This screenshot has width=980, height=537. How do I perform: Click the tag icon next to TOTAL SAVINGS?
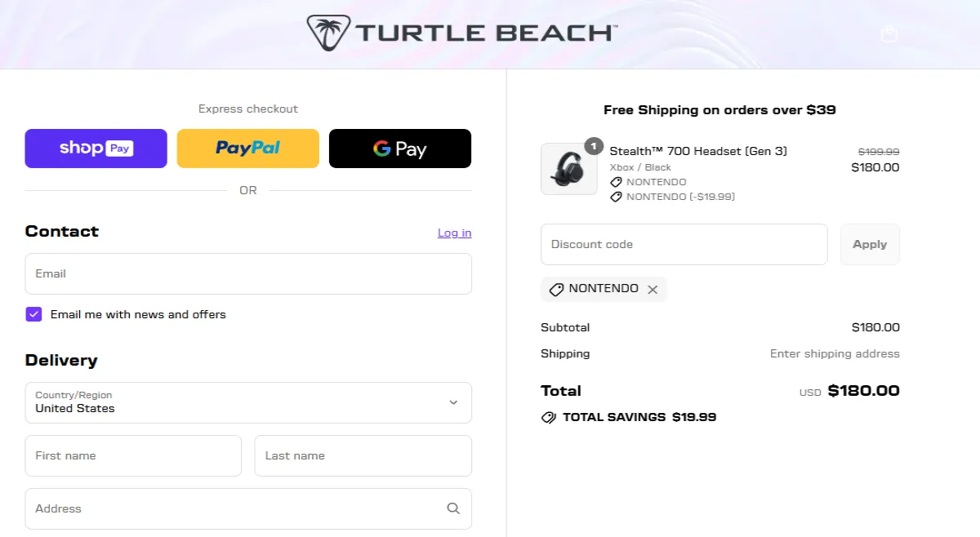548,417
